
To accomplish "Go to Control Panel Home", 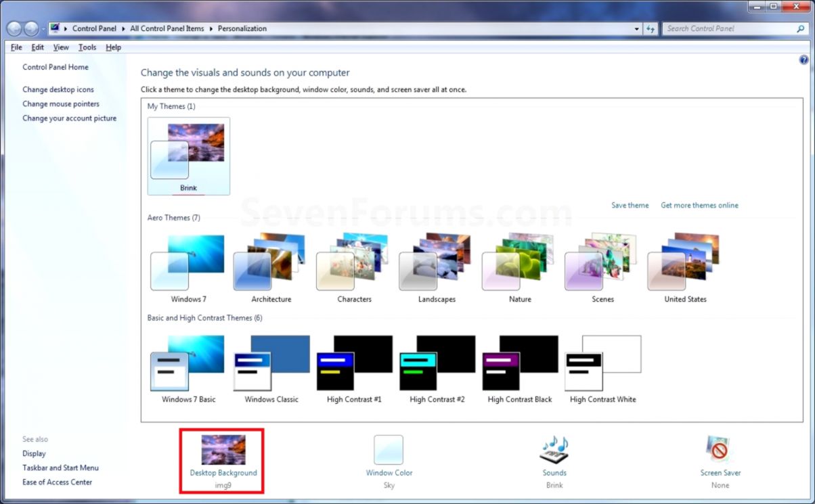I will [56, 67].
